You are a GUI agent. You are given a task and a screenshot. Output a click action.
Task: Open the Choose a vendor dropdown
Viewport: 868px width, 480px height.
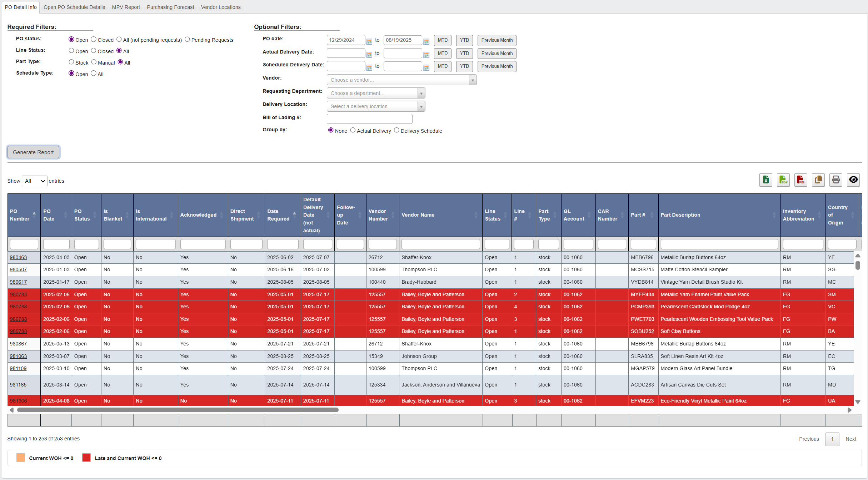coord(401,80)
